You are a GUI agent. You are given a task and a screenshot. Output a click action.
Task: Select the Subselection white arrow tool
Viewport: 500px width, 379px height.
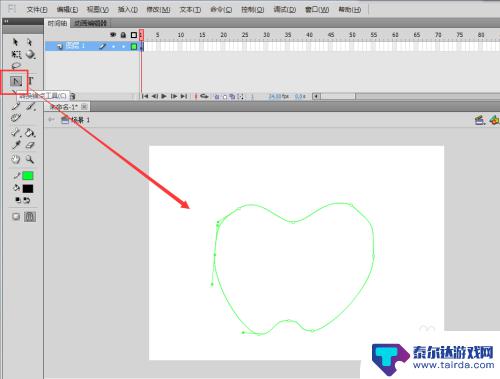click(x=29, y=42)
